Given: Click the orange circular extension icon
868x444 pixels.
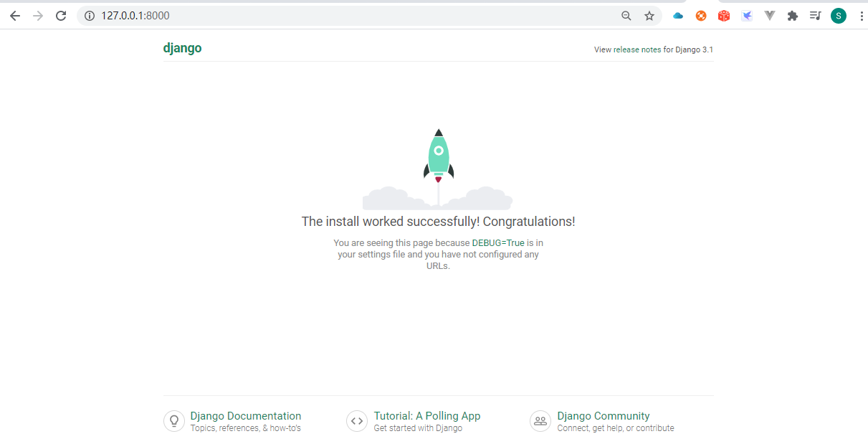Looking at the screenshot, I should [701, 16].
